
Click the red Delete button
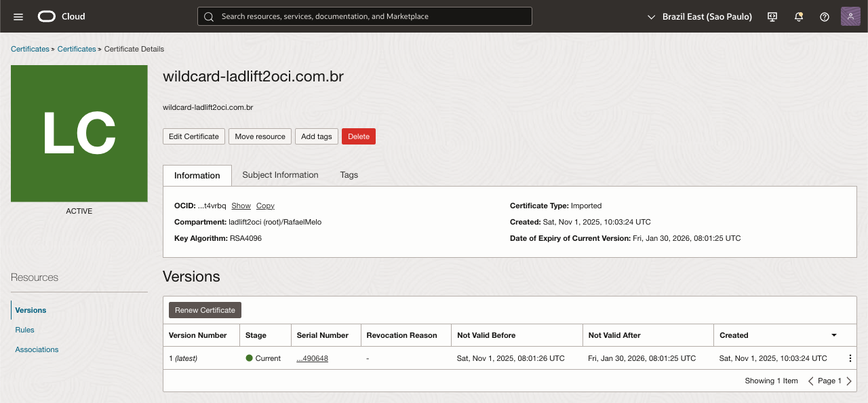(x=359, y=136)
